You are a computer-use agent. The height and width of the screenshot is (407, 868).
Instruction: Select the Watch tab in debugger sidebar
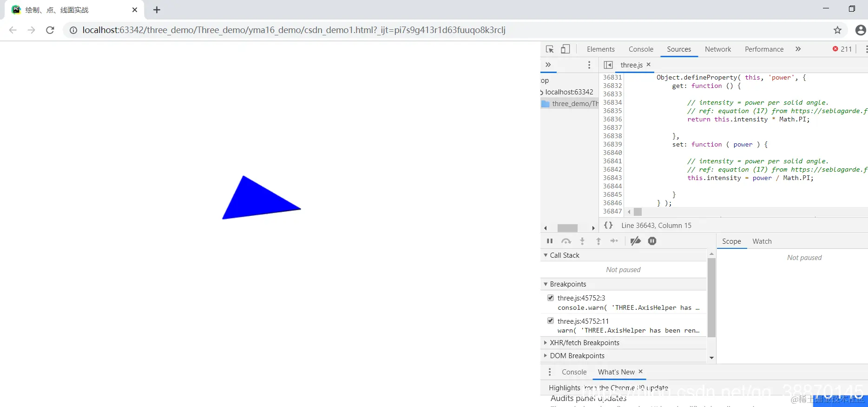click(x=762, y=241)
